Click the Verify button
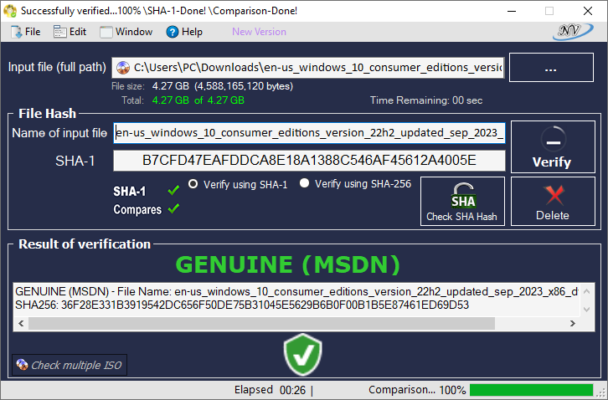608x400 pixels. (553, 147)
